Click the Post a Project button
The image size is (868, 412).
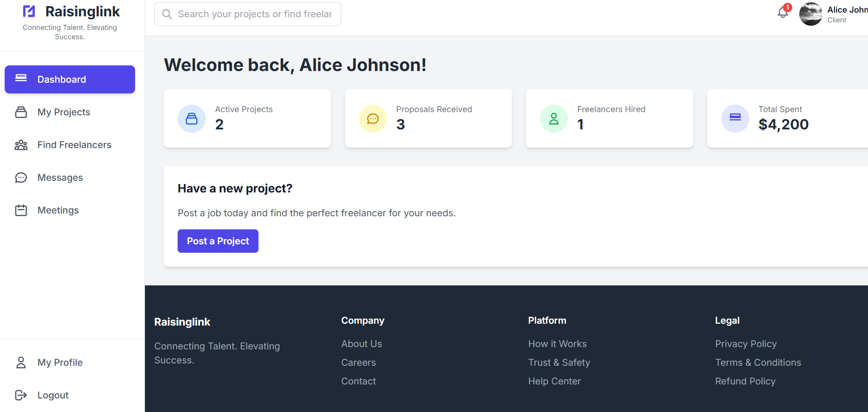click(x=218, y=241)
